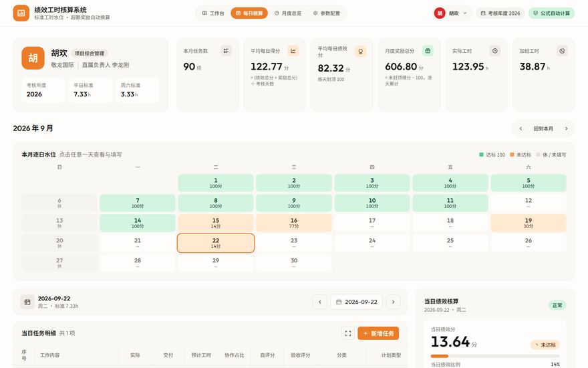Click the 平日标准 7.33h value

coord(82,94)
